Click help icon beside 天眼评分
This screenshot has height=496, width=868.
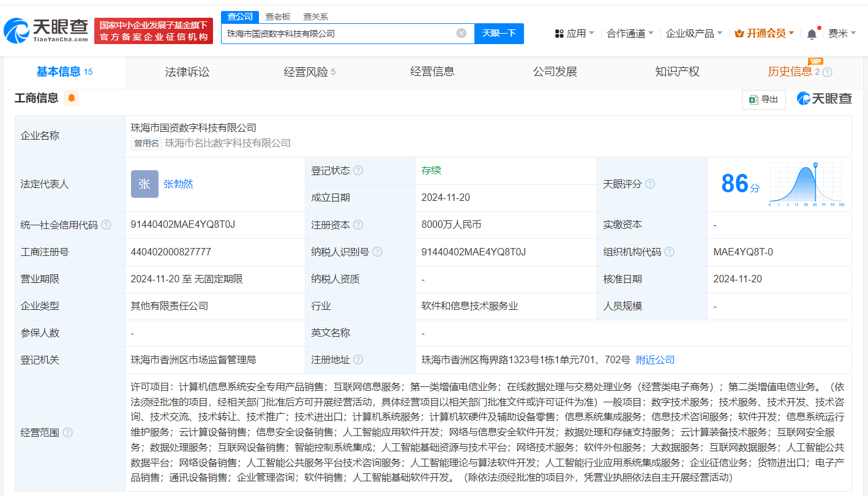click(x=650, y=184)
